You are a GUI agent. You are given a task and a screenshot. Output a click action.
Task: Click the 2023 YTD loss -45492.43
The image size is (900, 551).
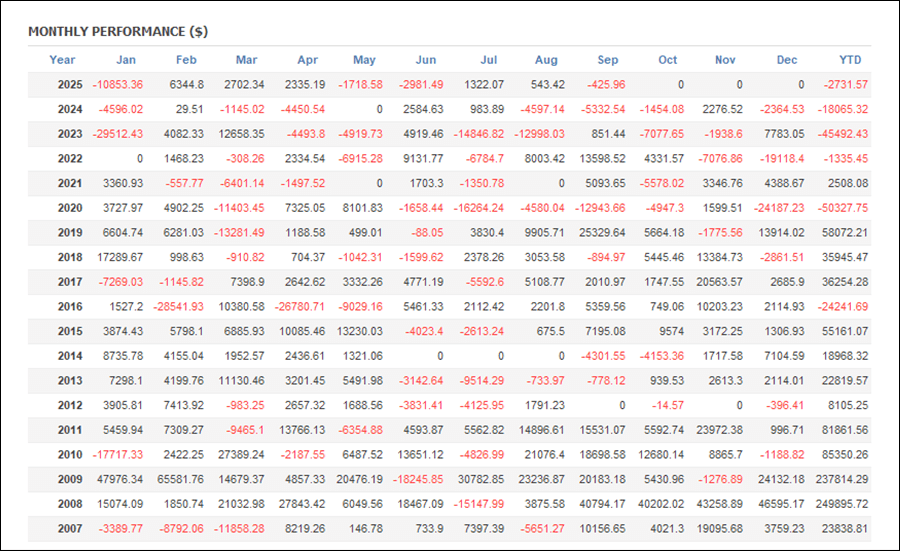[840, 134]
